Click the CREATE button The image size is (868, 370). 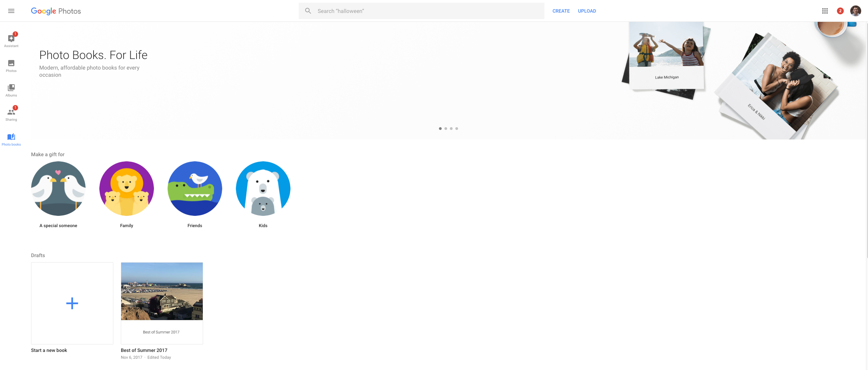[x=561, y=11]
